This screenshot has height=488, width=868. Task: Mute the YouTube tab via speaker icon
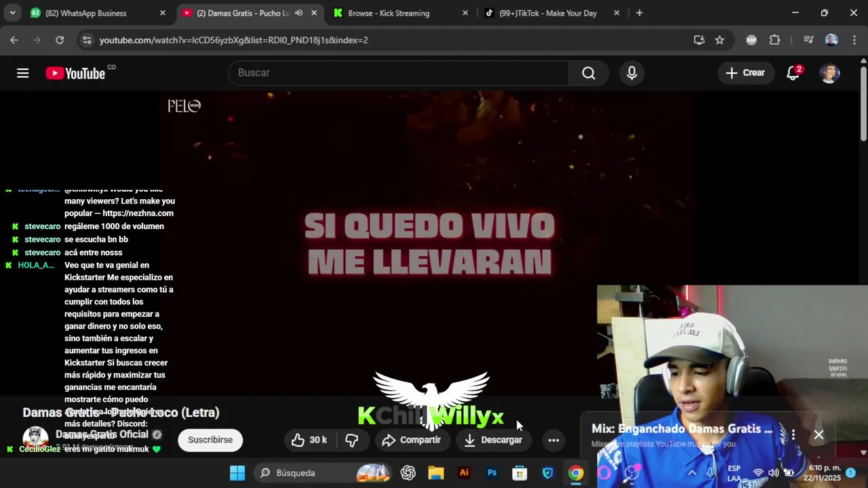298,13
